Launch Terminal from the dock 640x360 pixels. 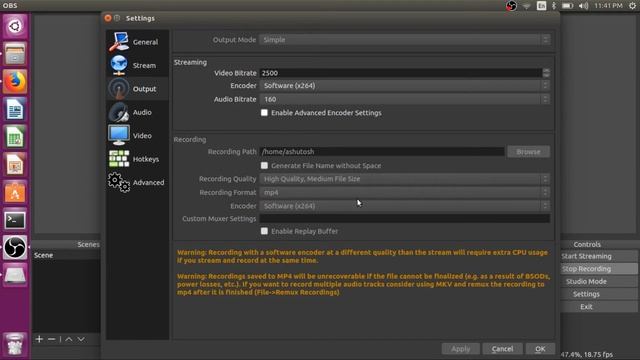[15, 220]
